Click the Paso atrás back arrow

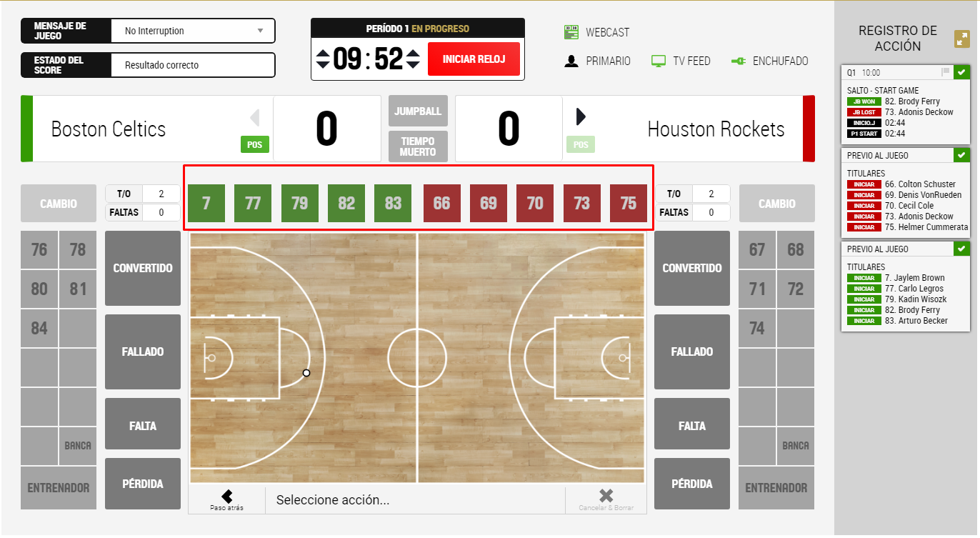(226, 496)
